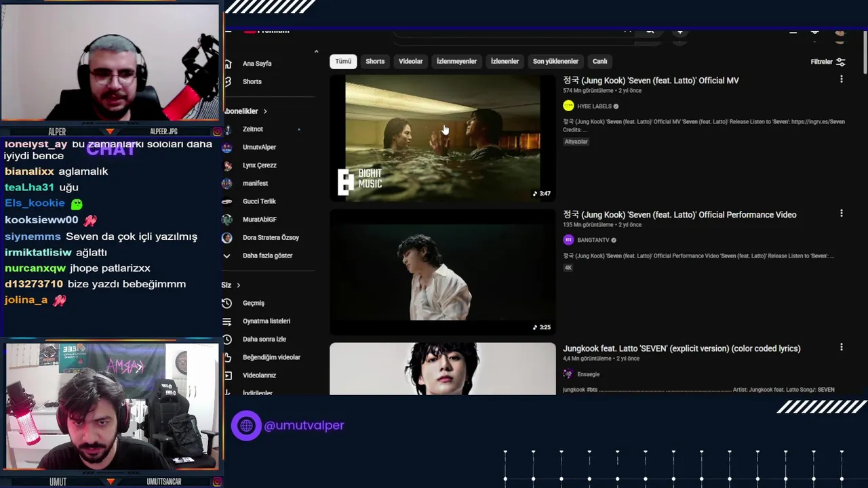Open HYBE LABELS channel name

pyautogui.click(x=594, y=106)
